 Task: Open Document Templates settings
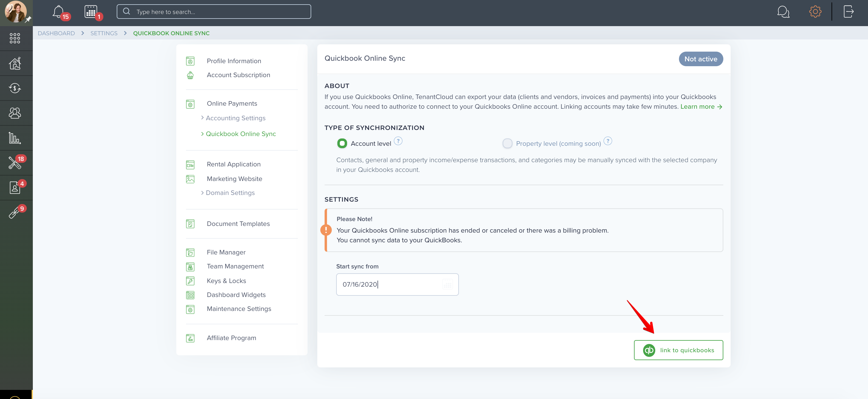point(238,223)
